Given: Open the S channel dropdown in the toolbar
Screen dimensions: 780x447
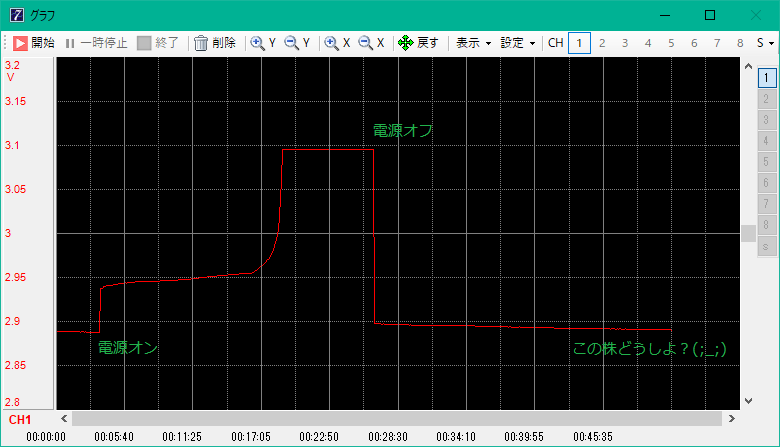Looking at the screenshot, I should click(765, 43).
